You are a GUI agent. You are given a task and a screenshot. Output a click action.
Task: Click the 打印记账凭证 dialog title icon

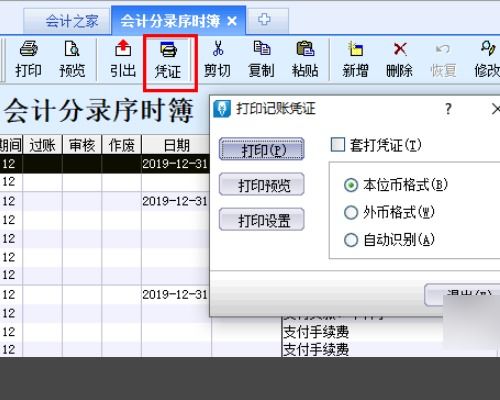point(222,109)
